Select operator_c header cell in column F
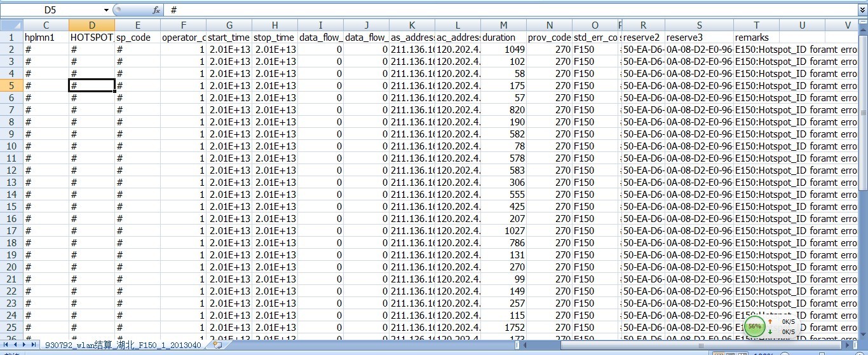The width and height of the screenshot is (868, 355). tap(183, 38)
